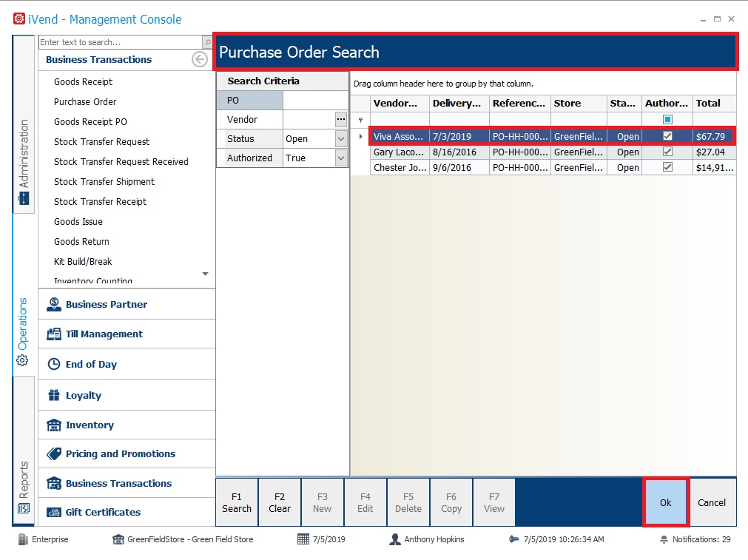This screenshot has height=560, width=748.
Task: Select the Viva Asso vendor cell
Action: [400, 136]
